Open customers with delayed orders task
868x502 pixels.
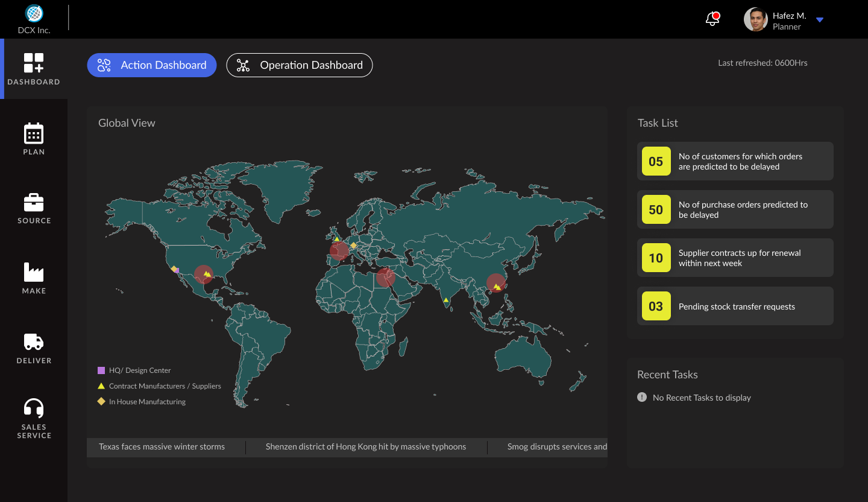tap(735, 161)
